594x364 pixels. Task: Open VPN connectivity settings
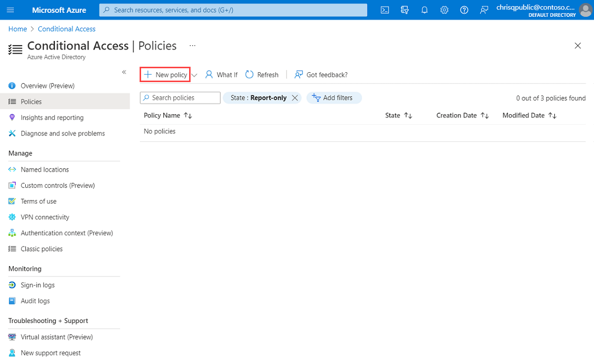tap(45, 217)
